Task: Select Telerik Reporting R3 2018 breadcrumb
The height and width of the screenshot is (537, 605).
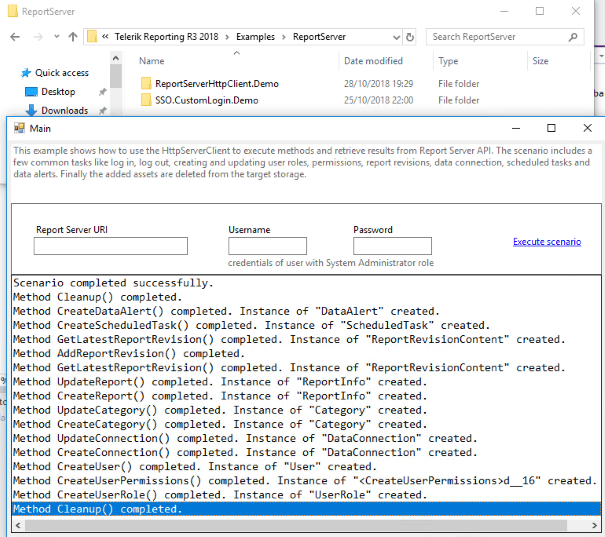Action: click(x=166, y=37)
